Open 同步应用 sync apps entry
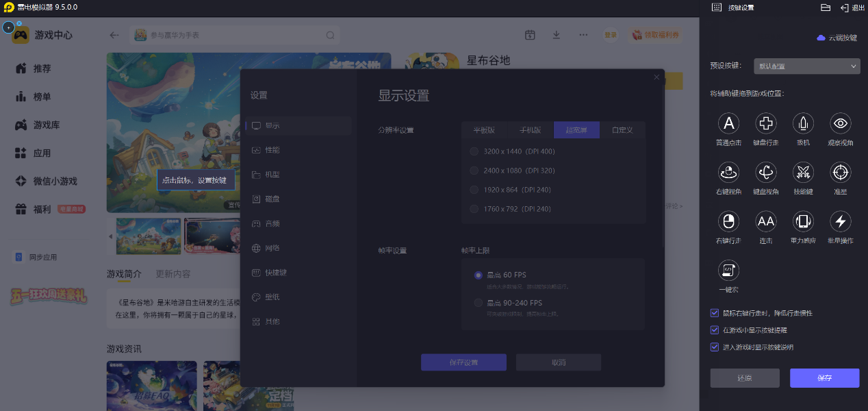 tap(36, 258)
